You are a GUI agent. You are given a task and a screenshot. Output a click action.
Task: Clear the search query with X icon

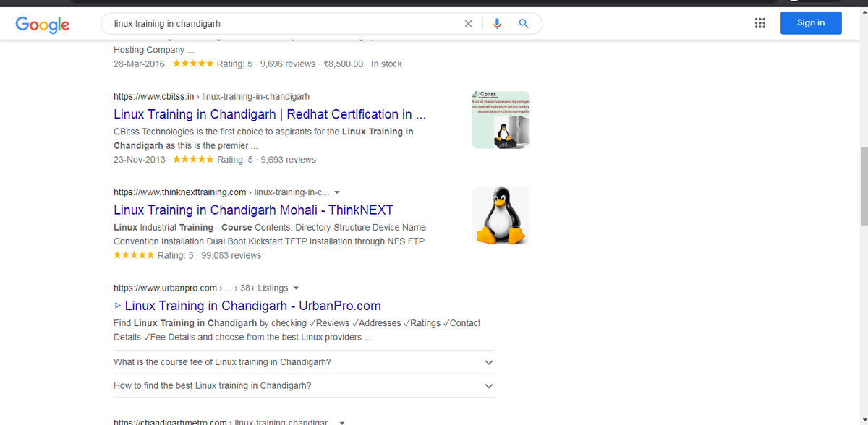tap(469, 24)
